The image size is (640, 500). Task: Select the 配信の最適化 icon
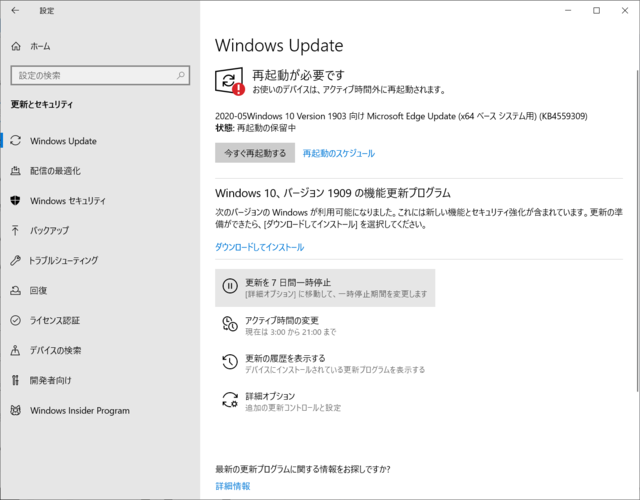(16, 171)
